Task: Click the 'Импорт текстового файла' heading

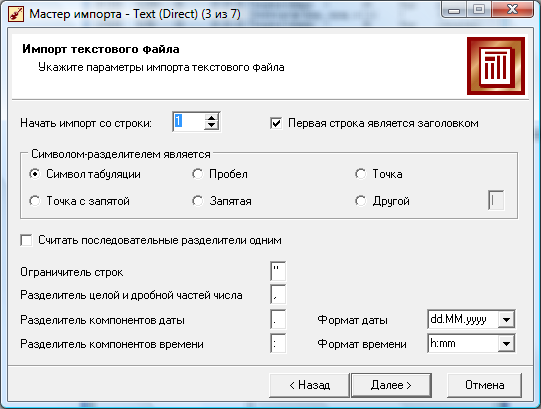Action: 101,49
